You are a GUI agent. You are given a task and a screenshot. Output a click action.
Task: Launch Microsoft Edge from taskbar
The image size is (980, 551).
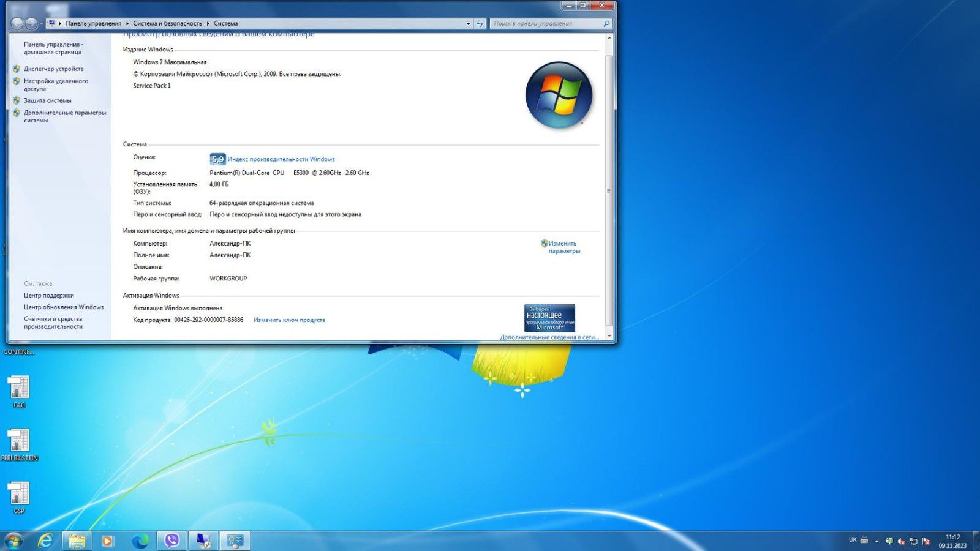[140, 541]
